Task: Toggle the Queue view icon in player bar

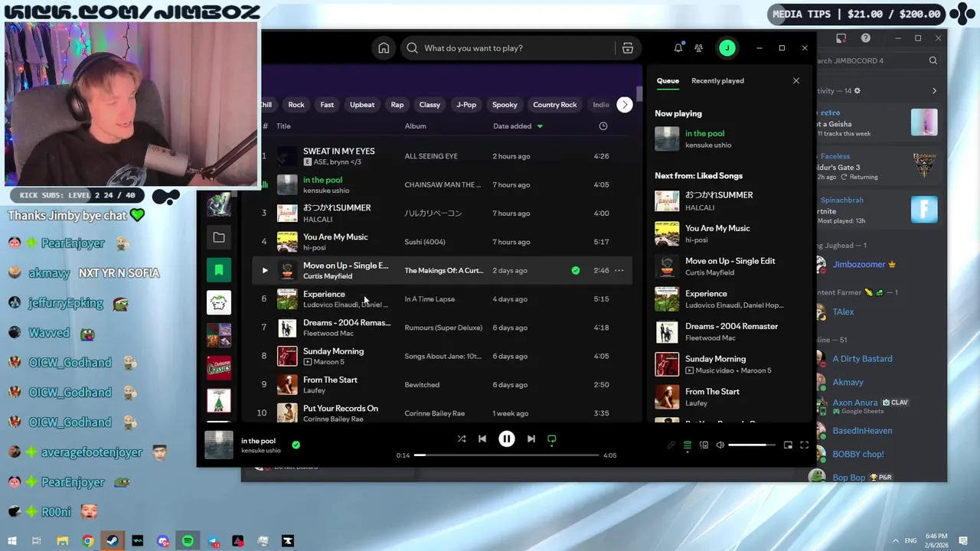Action: coord(688,445)
